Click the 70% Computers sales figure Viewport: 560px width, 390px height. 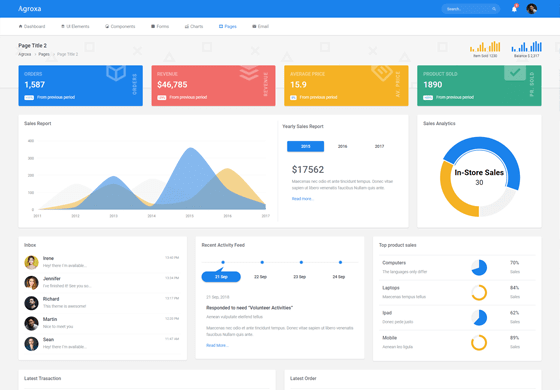tap(515, 263)
